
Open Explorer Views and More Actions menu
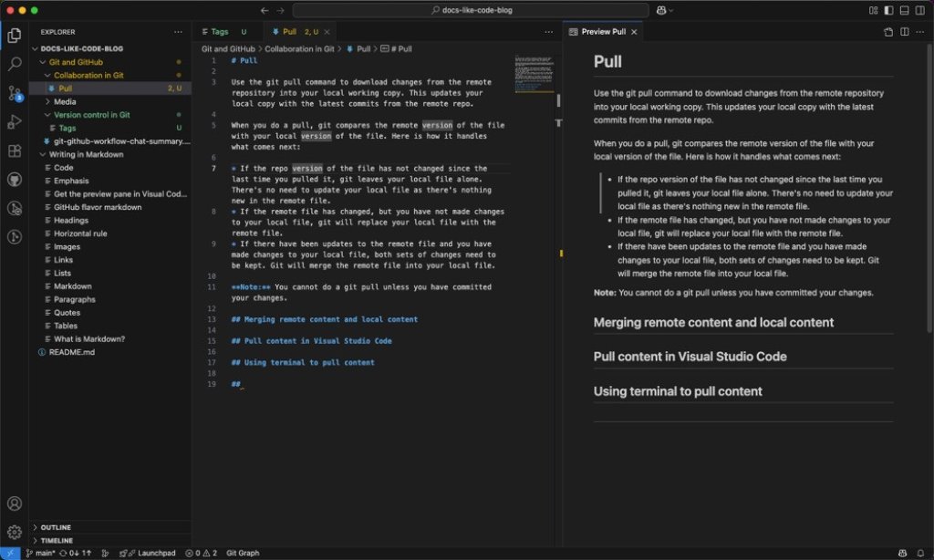pos(178,32)
